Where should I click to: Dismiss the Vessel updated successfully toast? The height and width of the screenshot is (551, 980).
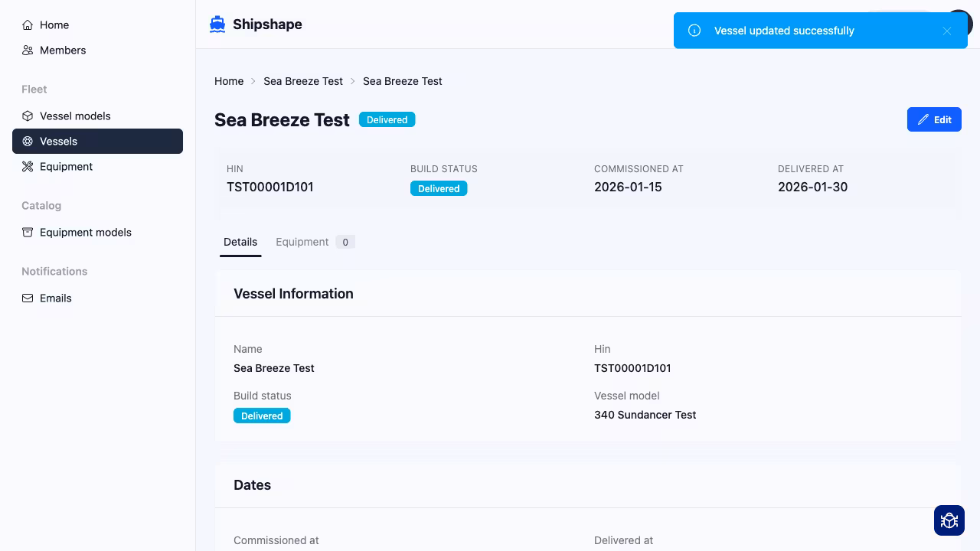[x=947, y=31]
